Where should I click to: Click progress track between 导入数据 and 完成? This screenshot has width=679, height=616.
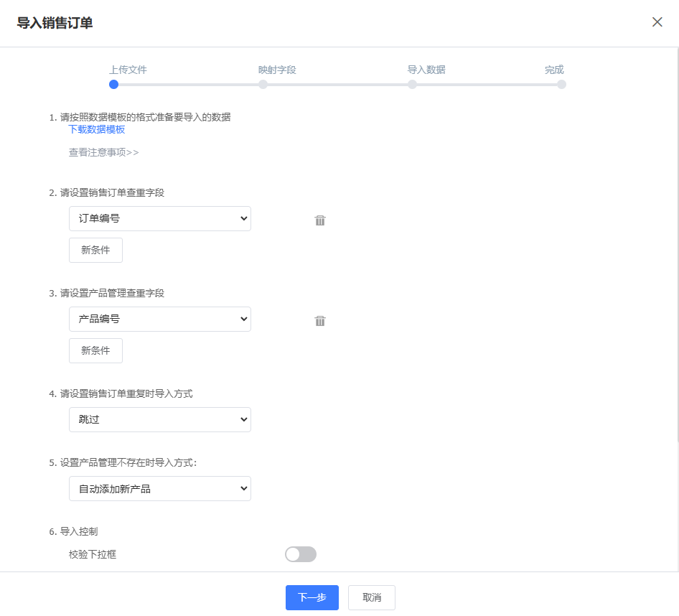point(487,85)
